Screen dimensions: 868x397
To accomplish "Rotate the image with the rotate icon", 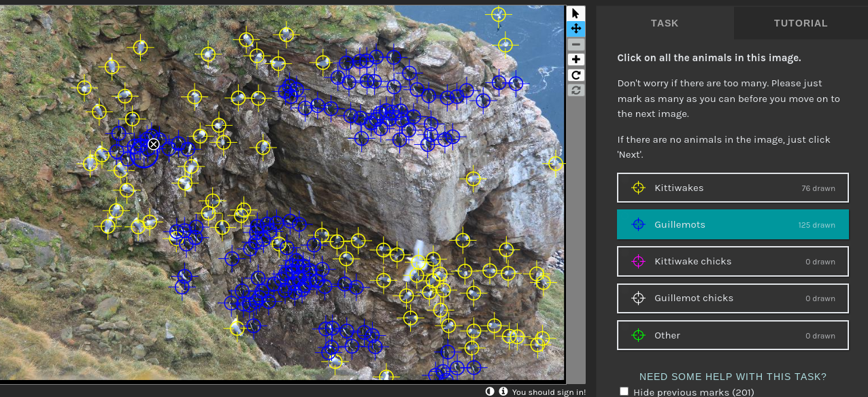I will coord(575,75).
